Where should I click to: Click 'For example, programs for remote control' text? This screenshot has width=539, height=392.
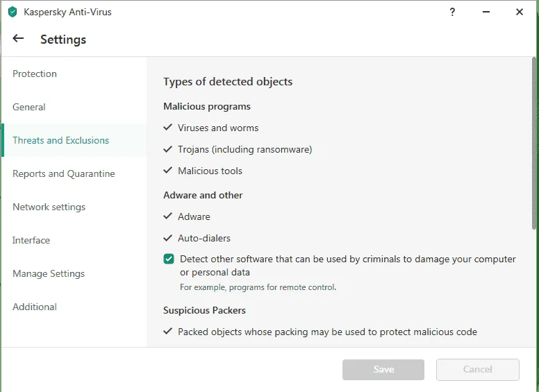pos(258,287)
